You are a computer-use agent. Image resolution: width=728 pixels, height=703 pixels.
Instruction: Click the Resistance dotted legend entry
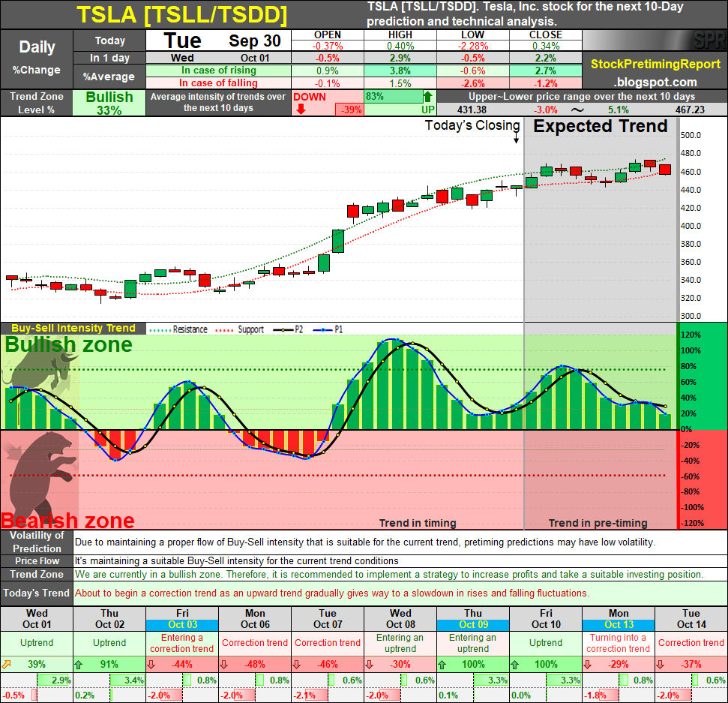178,329
